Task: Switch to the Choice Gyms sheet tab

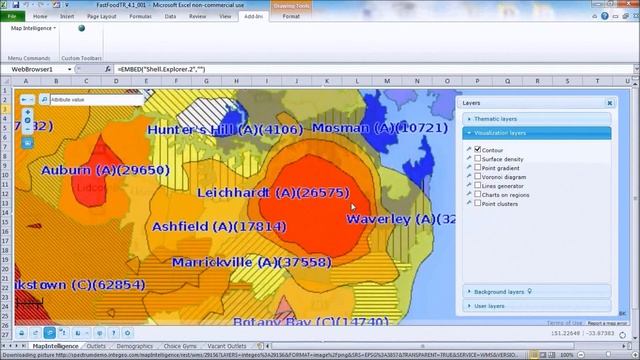Action: coord(180,346)
